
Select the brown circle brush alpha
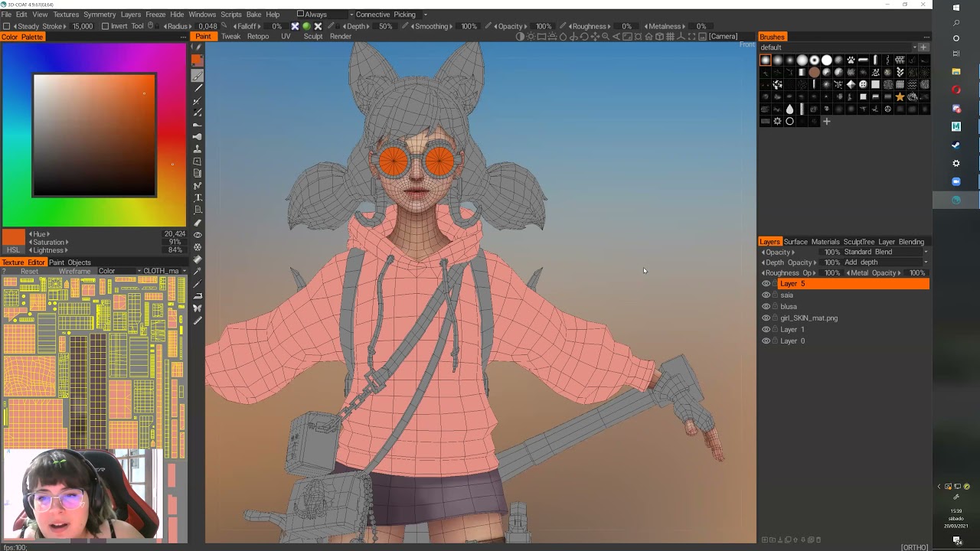815,72
